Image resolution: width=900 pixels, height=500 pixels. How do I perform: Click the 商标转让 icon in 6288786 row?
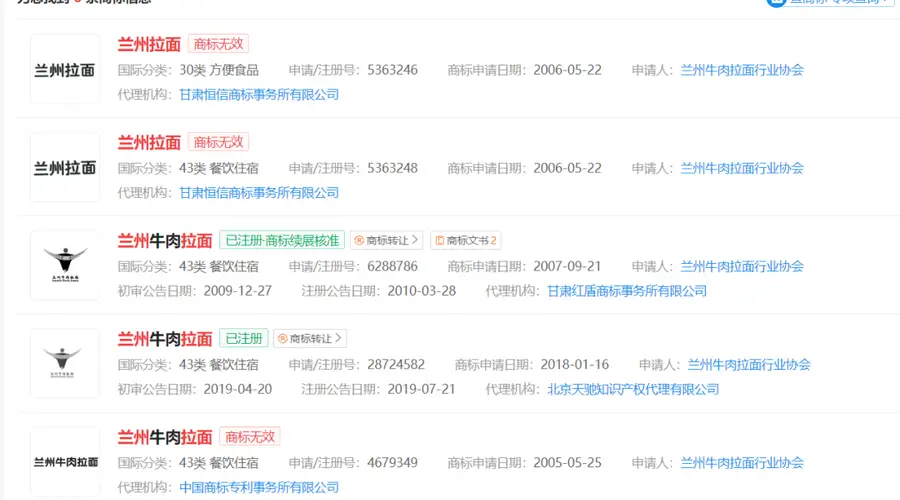[x=359, y=241]
